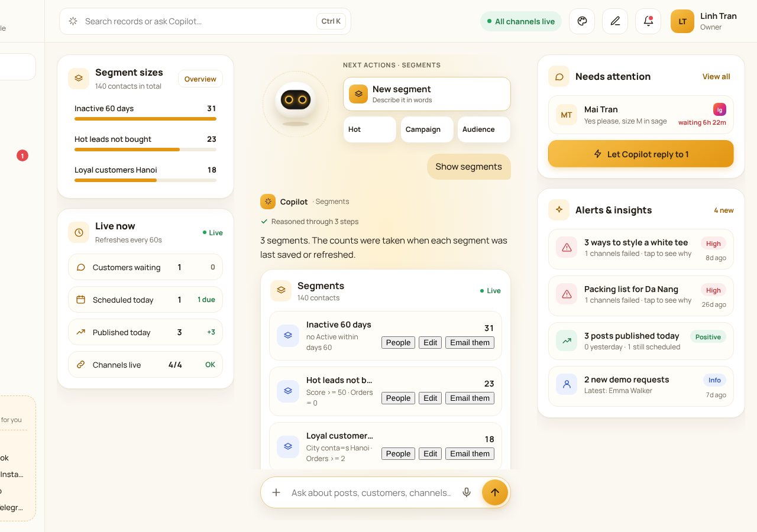Click the plus attach icon in chat box
Viewport: 757px width, 532px height.
coord(276,492)
